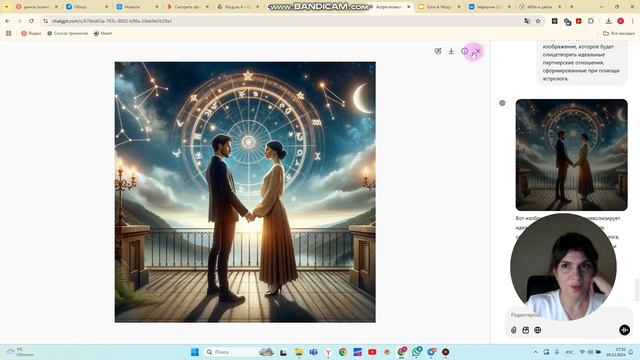Reload the current page

pyautogui.click(x=31, y=21)
